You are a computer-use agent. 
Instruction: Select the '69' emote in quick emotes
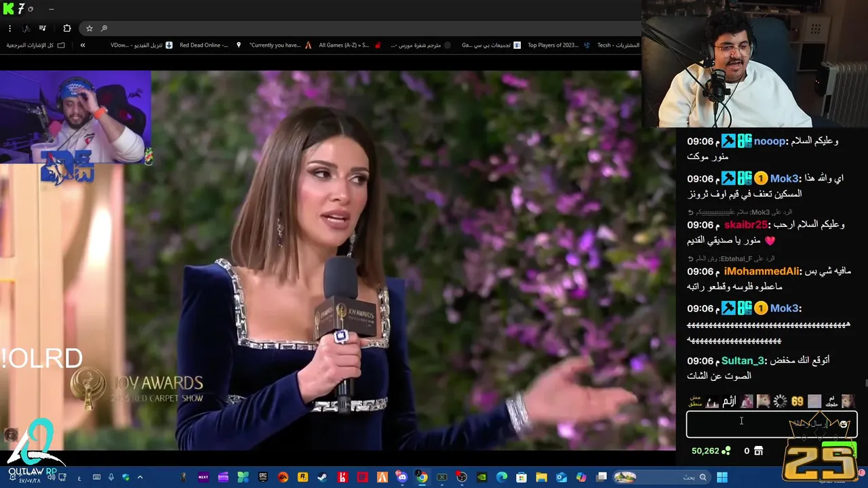click(x=797, y=401)
